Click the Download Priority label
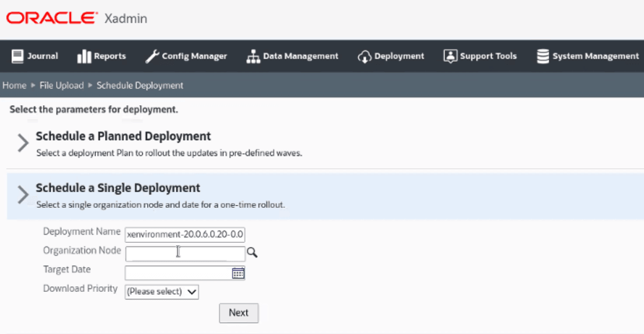 tap(80, 289)
